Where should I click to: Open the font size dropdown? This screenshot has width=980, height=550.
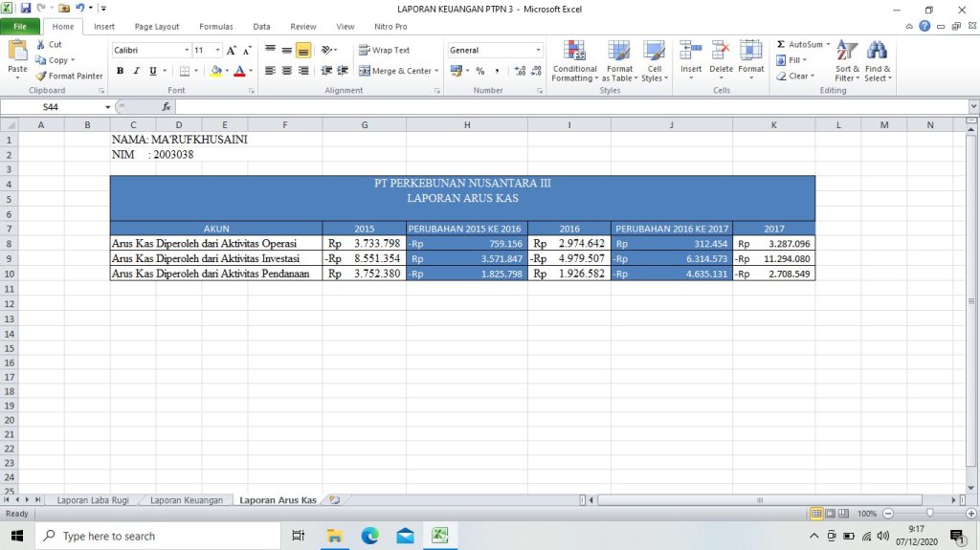tap(218, 50)
